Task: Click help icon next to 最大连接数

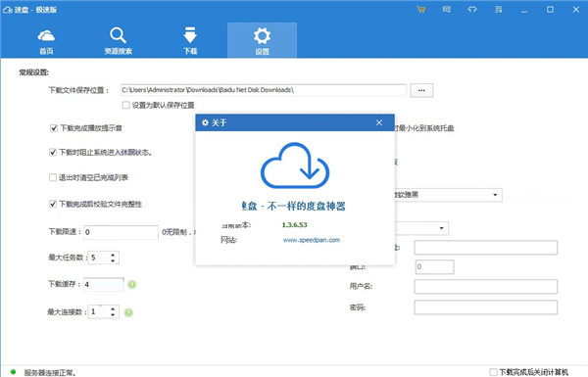Action: coord(128,312)
